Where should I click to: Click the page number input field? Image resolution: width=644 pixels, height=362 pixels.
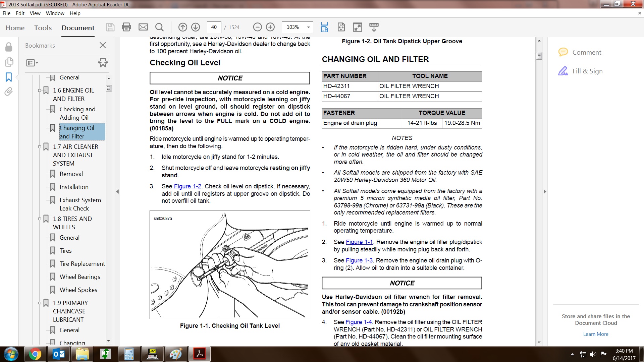[214, 27]
